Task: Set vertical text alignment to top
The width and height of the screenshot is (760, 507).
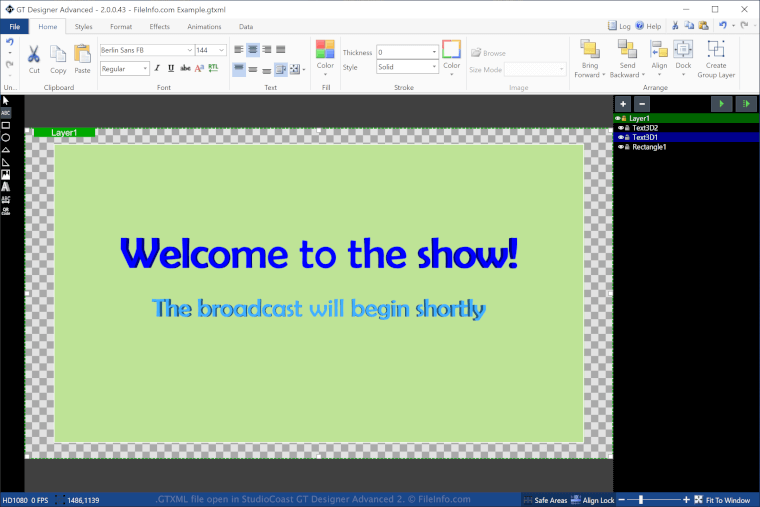Action: (239, 69)
